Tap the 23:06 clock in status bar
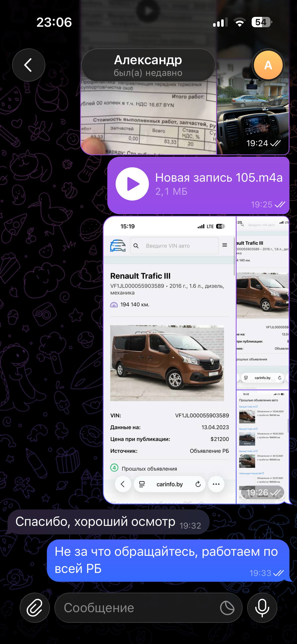 click(x=54, y=22)
